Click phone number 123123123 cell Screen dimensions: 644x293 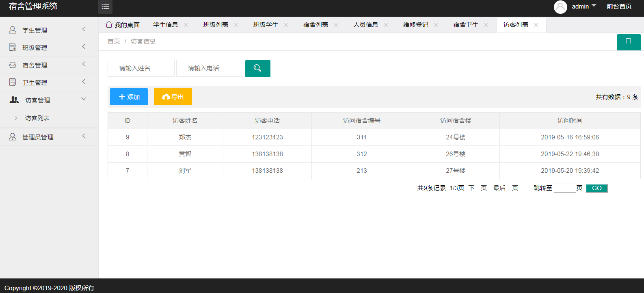click(267, 137)
